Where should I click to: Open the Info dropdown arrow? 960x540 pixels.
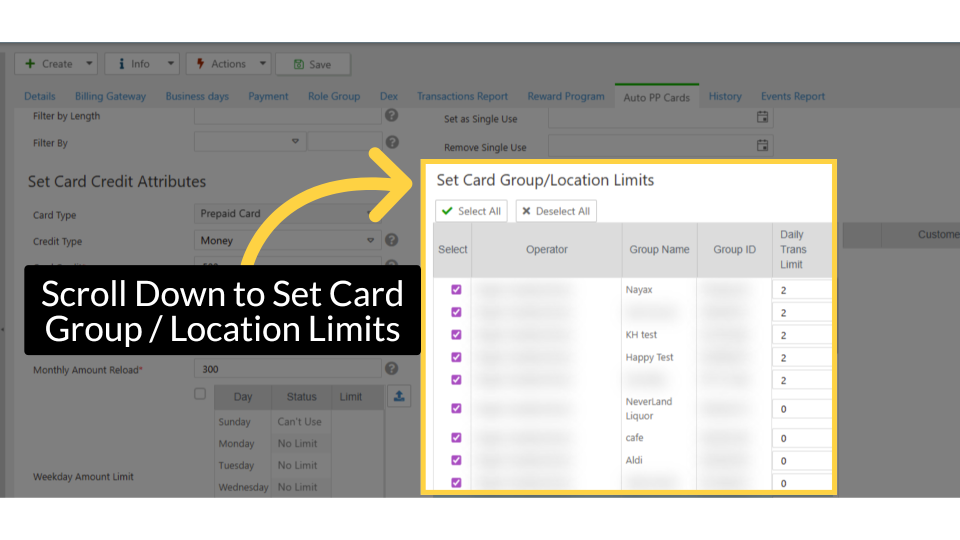[x=169, y=64]
